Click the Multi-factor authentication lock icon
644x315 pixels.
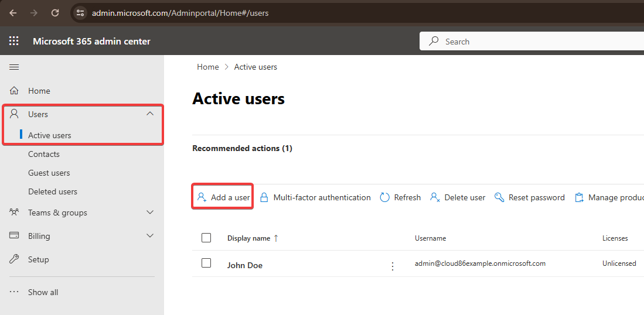(x=264, y=197)
